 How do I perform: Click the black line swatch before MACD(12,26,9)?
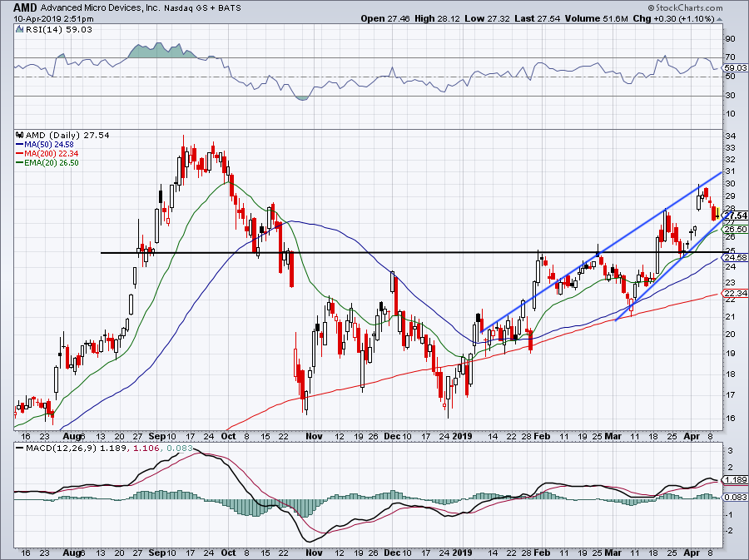coord(20,448)
